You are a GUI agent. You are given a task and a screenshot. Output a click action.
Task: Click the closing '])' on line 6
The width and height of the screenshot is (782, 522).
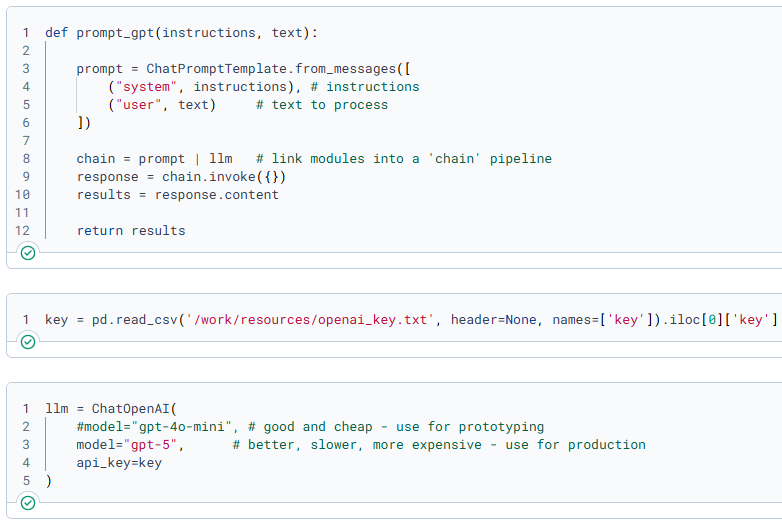pos(84,123)
